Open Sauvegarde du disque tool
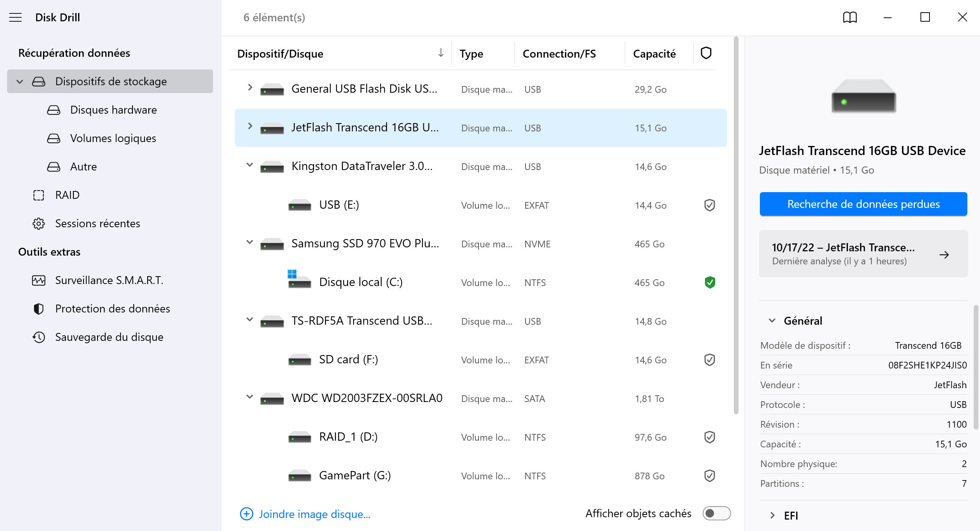980x531 pixels. point(110,337)
